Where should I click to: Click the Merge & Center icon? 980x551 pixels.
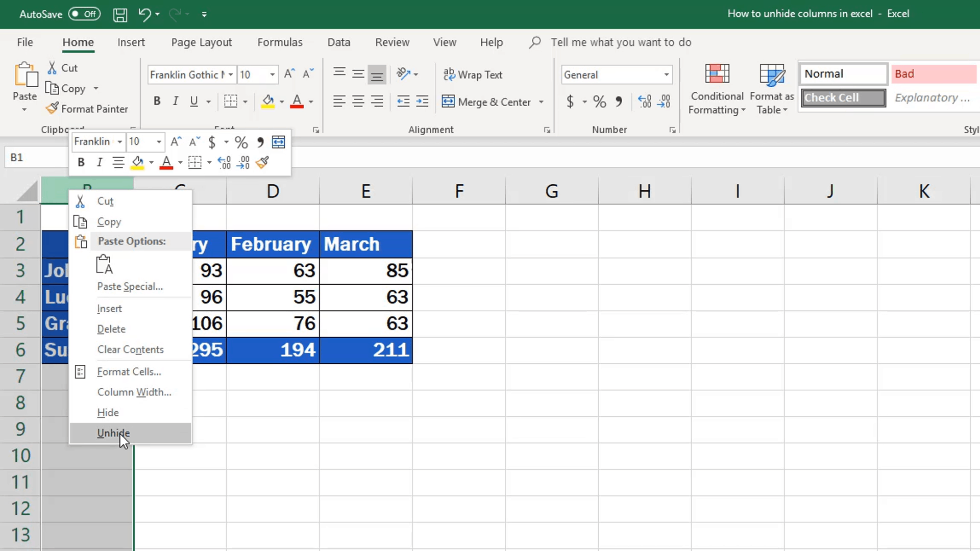pos(449,102)
